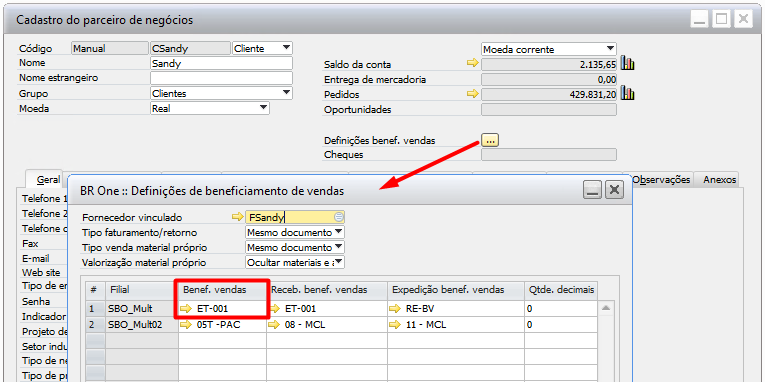This screenshot has height=382, width=765.
Task: Click the Fornecedor vinculado FSandy field
Action: tap(295, 217)
